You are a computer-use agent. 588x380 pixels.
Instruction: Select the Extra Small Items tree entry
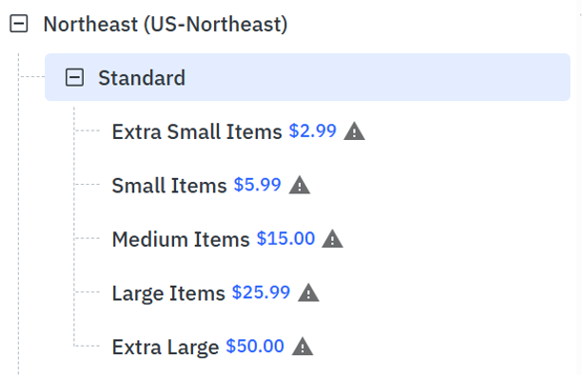click(197, 131)
